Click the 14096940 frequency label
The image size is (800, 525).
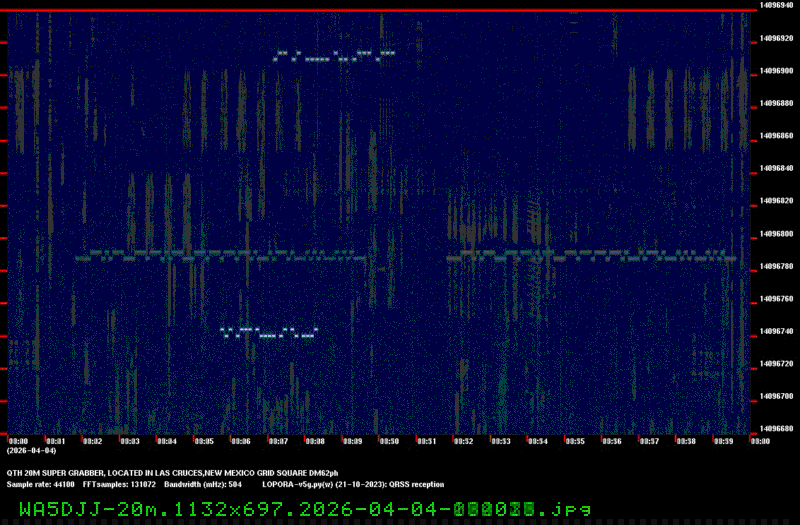click(777, 5)
